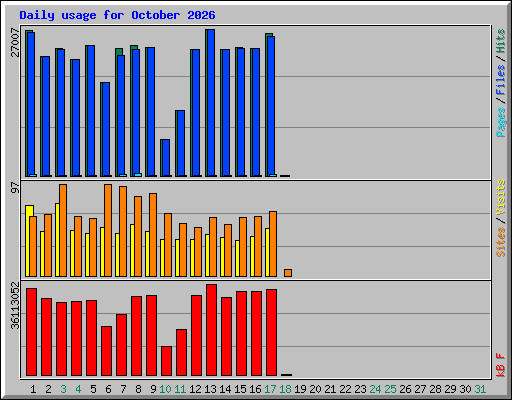Select green weekend day 11 label
Image resolution: width=512 pixels, height=400 pixels.
click(180, 389)
